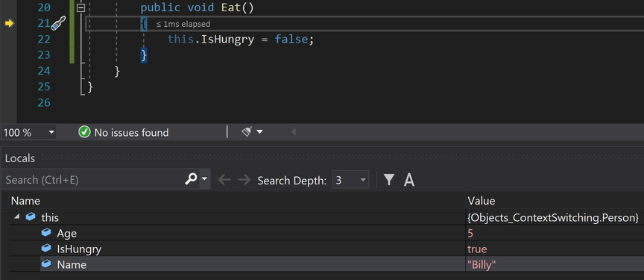Select the IsHungry variable row
The width and height of the screenshot is (644, 280).
[x=326, y=249]
